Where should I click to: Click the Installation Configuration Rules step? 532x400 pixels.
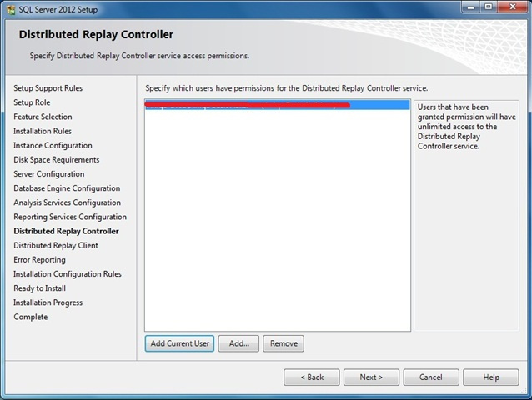68,273
